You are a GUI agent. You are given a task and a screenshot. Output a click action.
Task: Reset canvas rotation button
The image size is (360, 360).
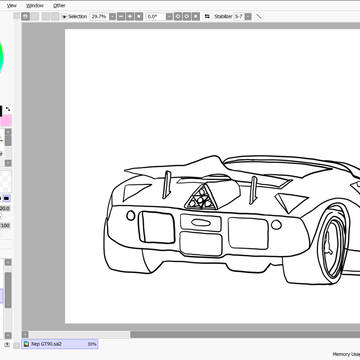(x=196, y=16)
